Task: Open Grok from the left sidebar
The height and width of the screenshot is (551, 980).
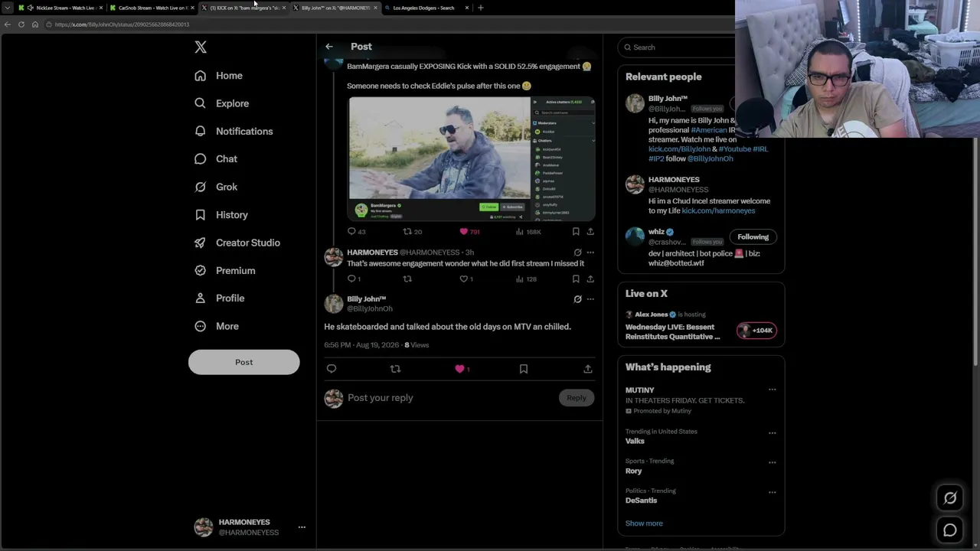Action: 216,187
